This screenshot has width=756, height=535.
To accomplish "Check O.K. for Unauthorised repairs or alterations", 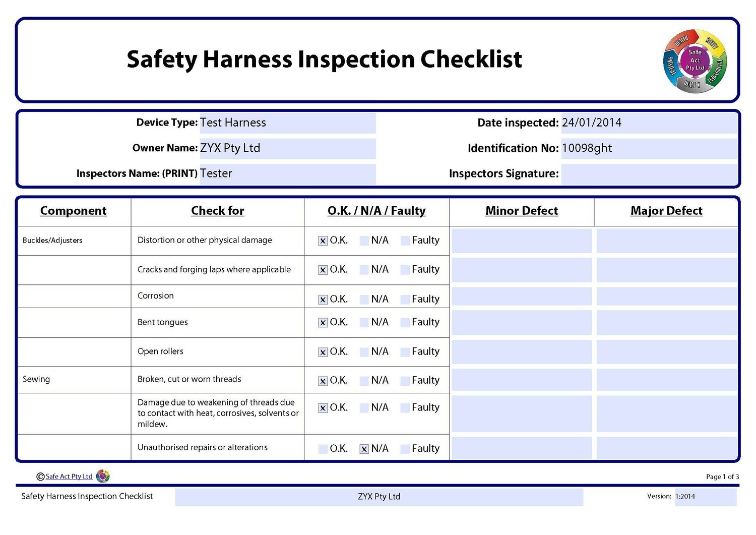I will click(x=323, y=449).
